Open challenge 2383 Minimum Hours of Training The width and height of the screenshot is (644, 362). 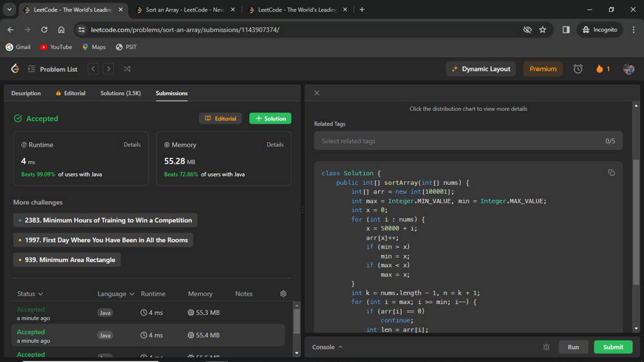point(105,220)
